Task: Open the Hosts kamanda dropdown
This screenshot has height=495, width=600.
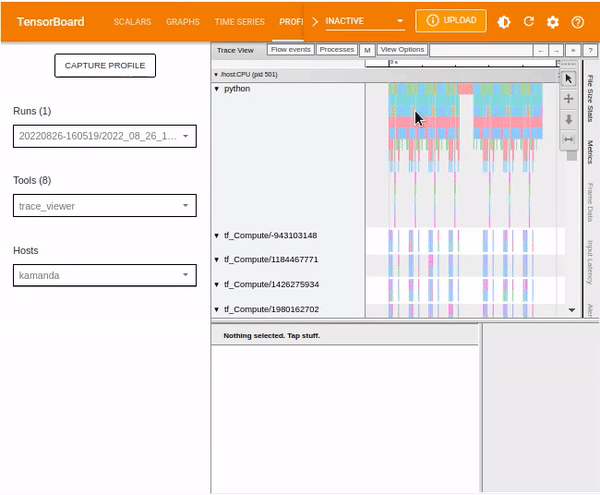Action: (x=105, y=275)
